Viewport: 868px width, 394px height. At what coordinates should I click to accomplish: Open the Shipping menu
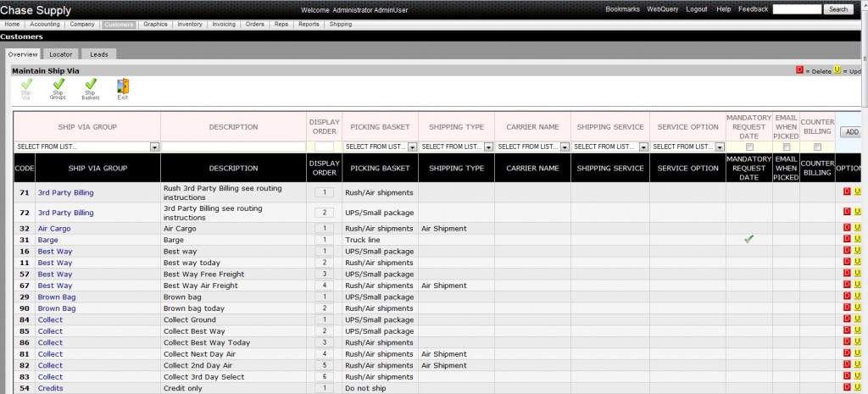341,25
